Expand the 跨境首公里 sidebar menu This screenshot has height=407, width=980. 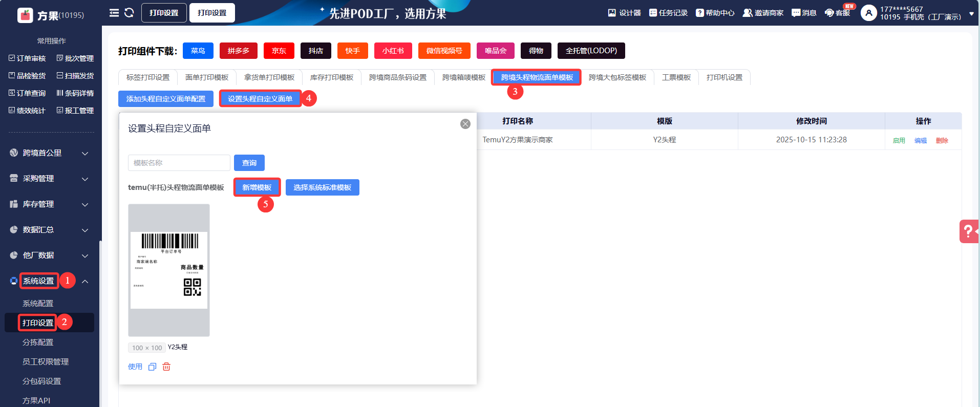point(50,153)
